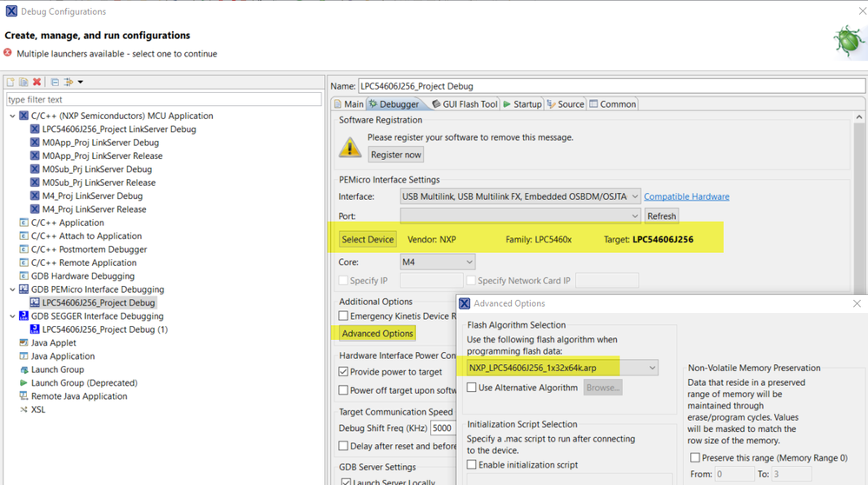Click the Refresh button
The image size is (868, 485).
tap(661, 216)
